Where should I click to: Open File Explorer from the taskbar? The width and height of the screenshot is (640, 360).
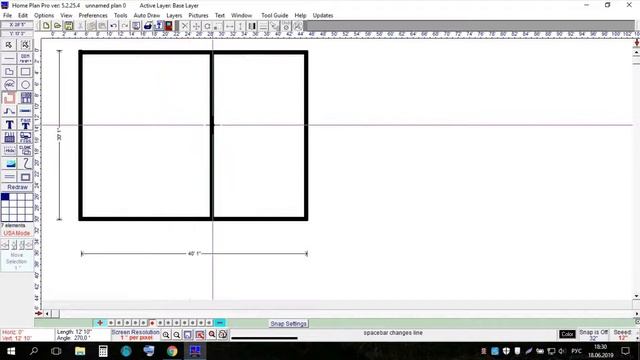[x=80, y=351]
